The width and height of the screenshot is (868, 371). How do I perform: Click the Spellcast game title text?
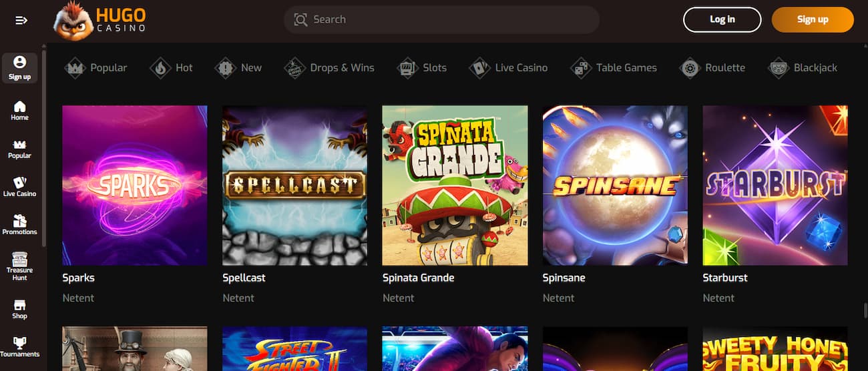[x=244, y=278]
